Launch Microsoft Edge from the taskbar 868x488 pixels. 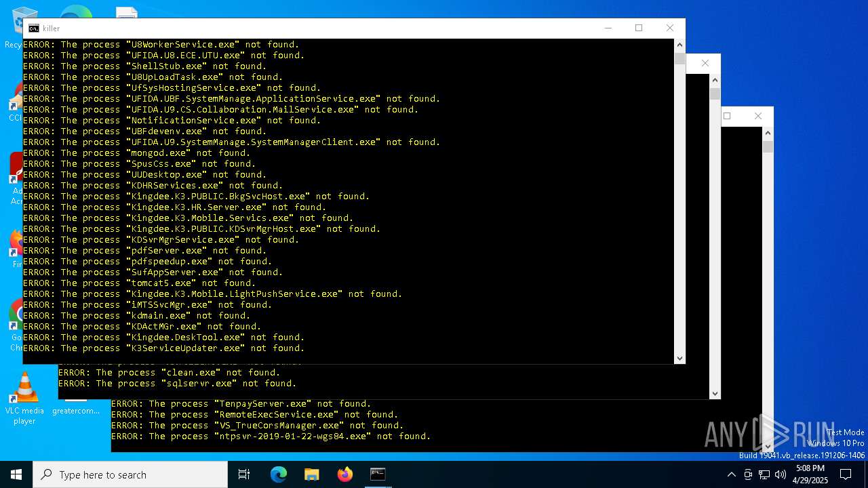click(x=279, y=474)
